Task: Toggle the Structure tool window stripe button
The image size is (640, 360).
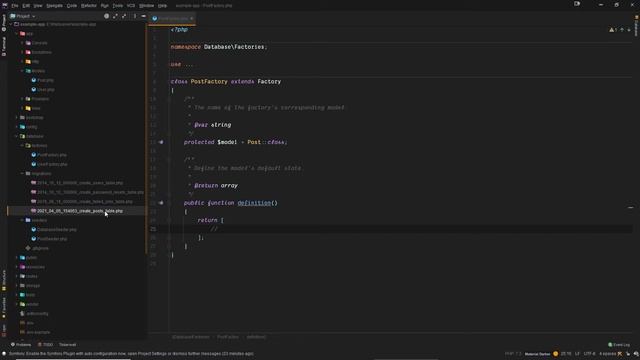Action: click(x=4, y=280)
